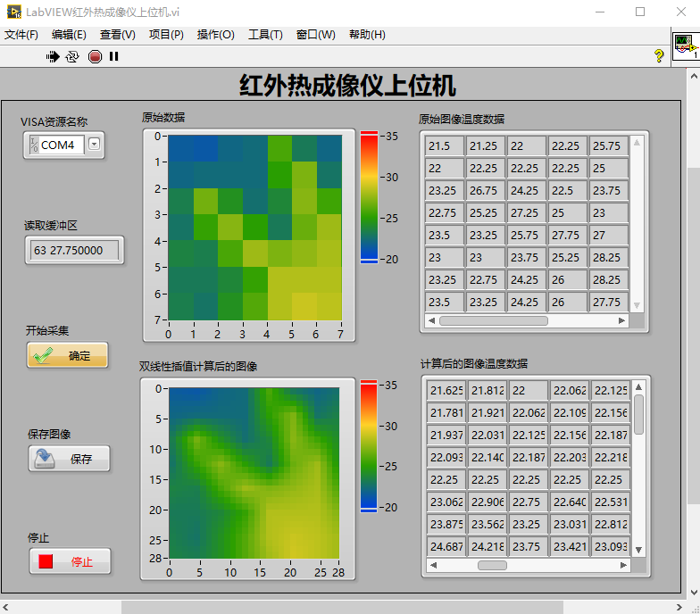This screenshot has width=700, height=614.
Task: Click the interpolated image color ramp scale
Action: coord(369,446)
